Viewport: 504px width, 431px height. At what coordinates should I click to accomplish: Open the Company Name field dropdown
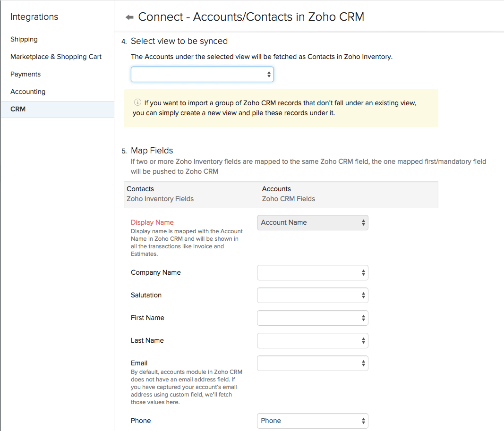click(312, 272)
